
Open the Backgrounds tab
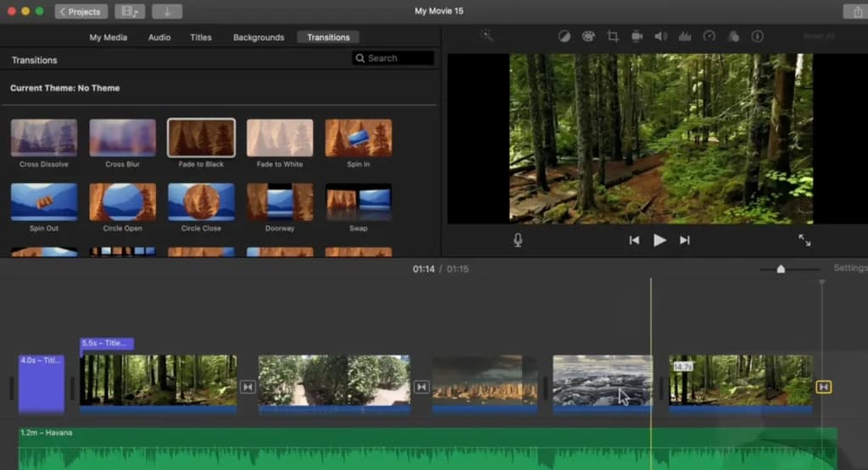click(x=259, y=37)
